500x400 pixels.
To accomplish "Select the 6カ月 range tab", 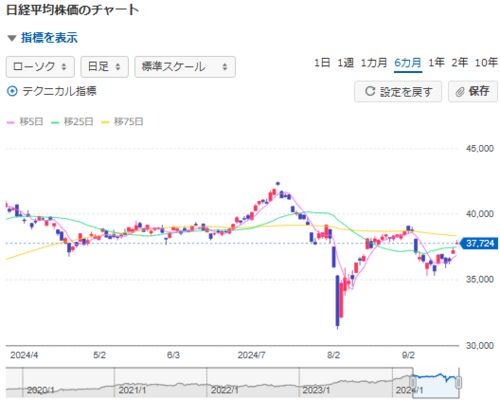I will tap(408, 63).
